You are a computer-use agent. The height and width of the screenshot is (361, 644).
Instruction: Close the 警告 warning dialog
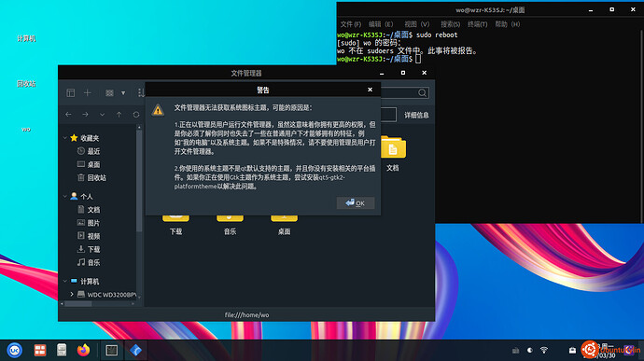(x=370, y=90)
